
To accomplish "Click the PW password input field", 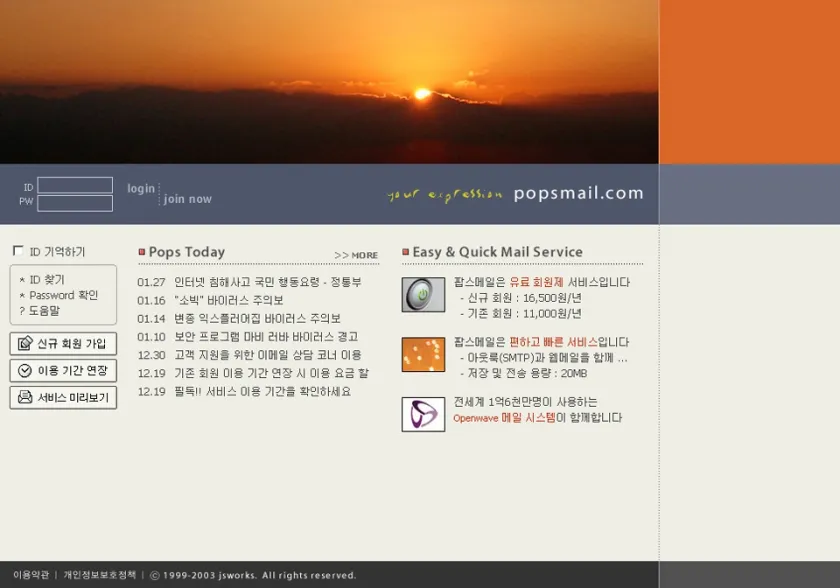I will coord(75,203).
